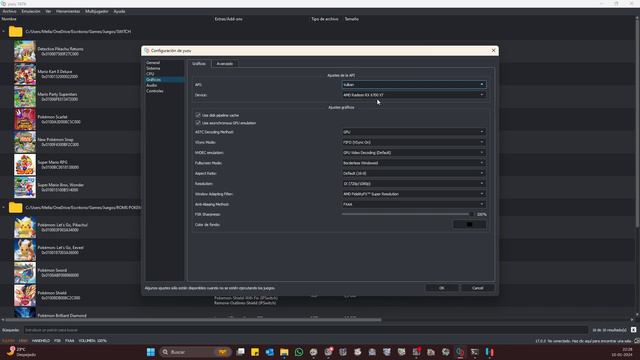Click the Cancel button
Screen dimensions: 640x360
tap(478, 288)
